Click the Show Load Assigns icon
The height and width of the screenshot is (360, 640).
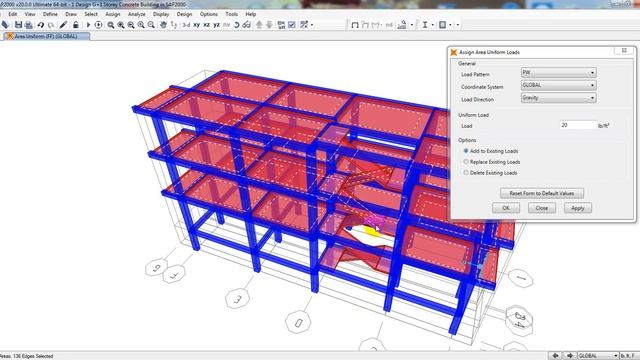pyautogui.click(x=402, y=25)
